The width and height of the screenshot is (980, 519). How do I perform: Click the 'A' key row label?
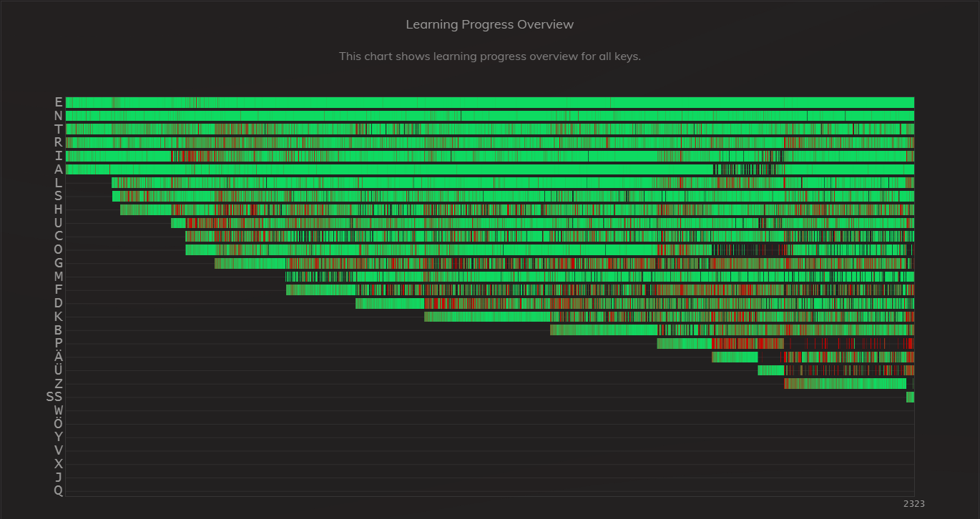(58, 169)
